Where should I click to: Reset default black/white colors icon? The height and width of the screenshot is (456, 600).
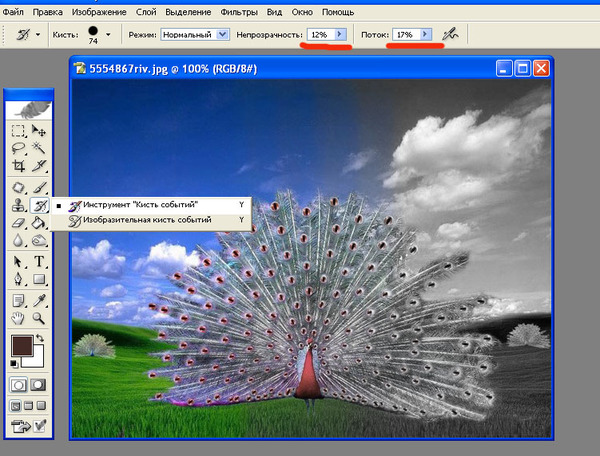pos(14,363)
